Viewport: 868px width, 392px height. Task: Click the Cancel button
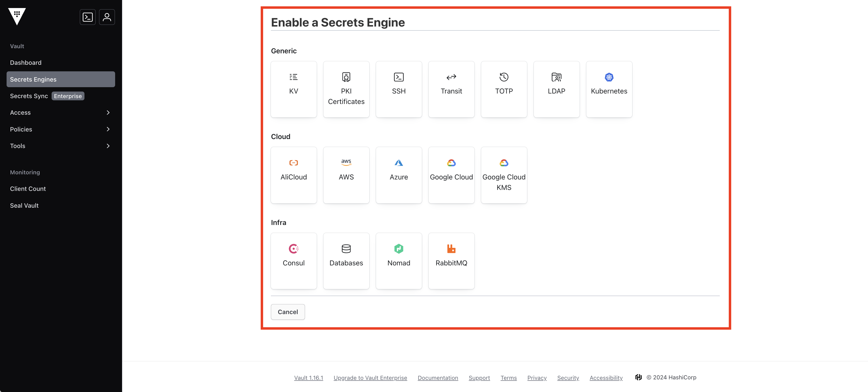pos(288,312)
